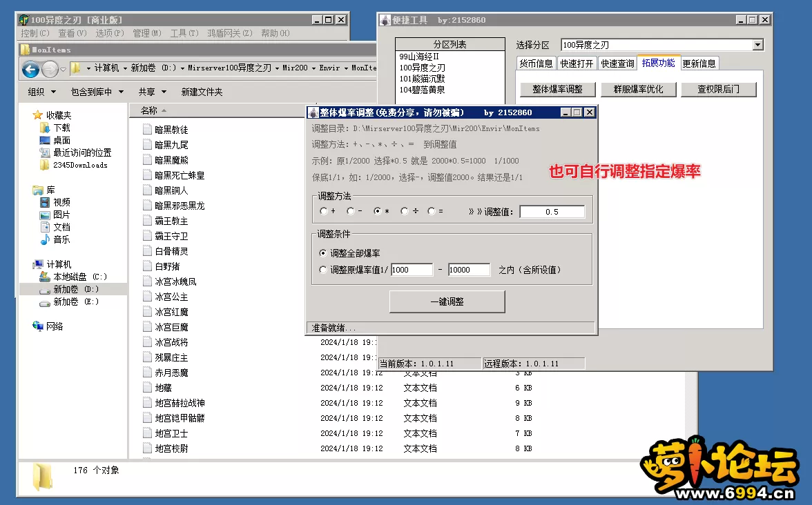Open the 网络 network icon
The height and width of the screenshot is (505, 812).
pos(37,326)
